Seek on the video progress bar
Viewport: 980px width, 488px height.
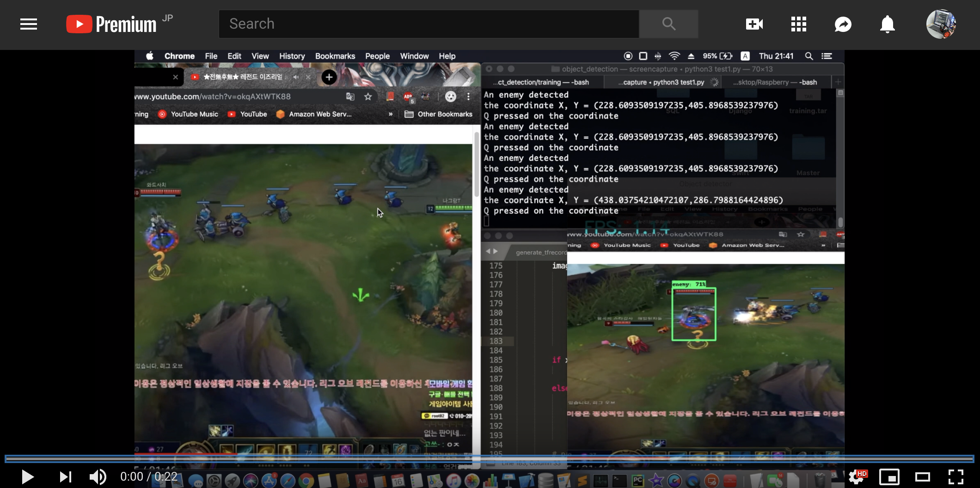[x=490, y=458]
